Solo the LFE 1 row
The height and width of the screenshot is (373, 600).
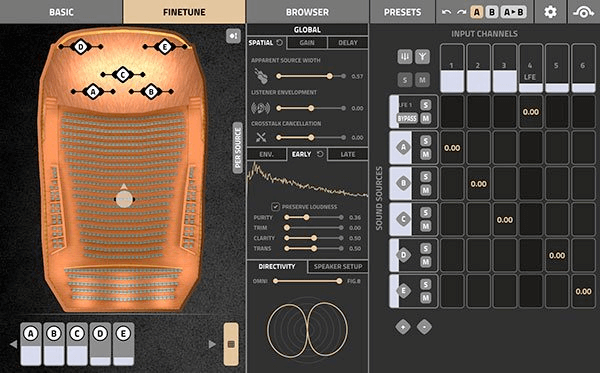(x=426, y=105)
